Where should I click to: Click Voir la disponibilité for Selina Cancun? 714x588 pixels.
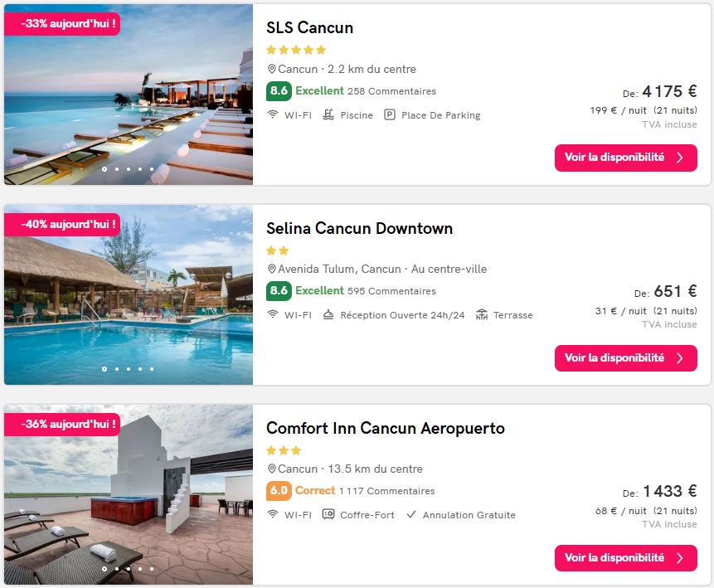tap(625, 358)
